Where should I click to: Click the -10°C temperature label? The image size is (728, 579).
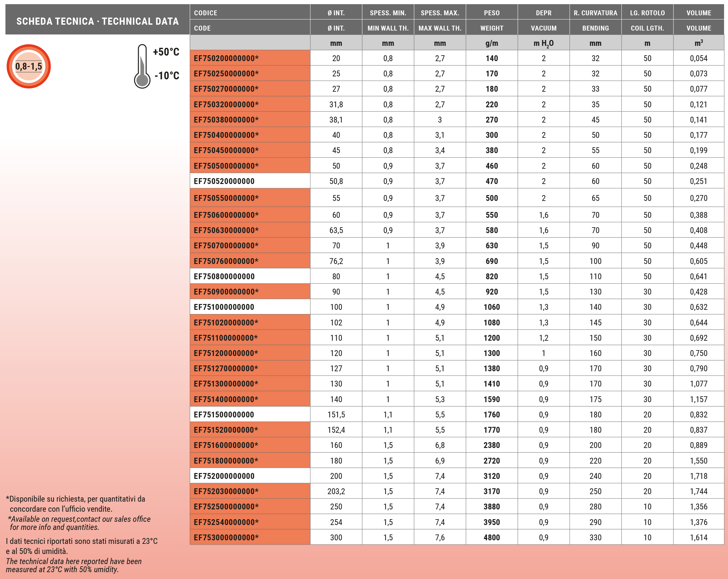(x=167, y=76)
